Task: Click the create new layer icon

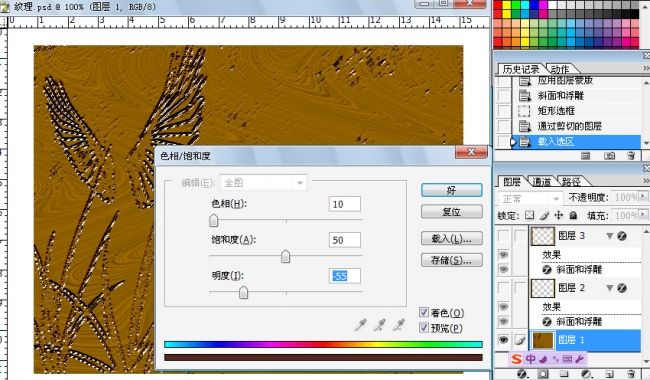Action: [x=609, y=374]
